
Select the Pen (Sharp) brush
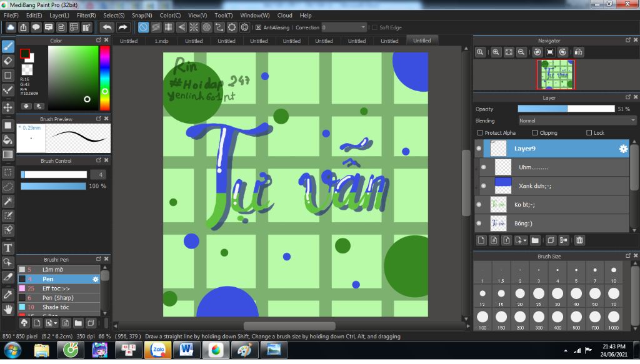[x=59, y=298]
